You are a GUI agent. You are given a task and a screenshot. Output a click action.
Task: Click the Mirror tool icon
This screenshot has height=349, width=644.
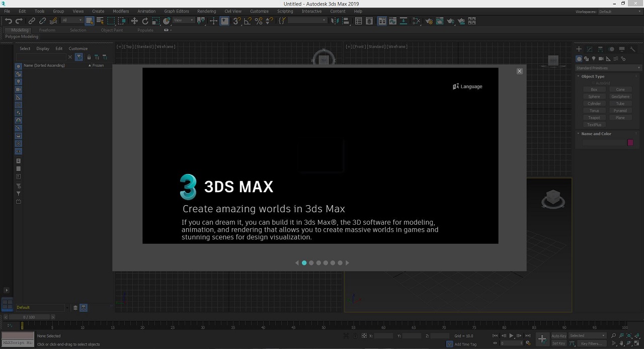click(x=336, y=21)
